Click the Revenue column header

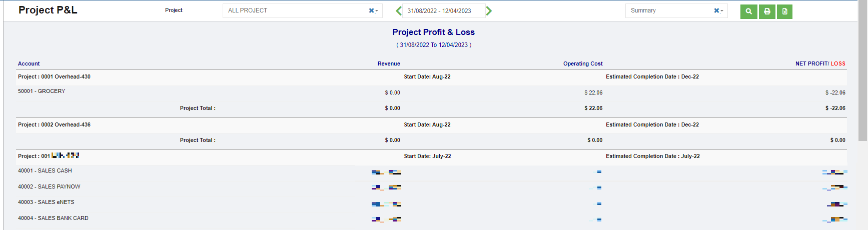pos(388,63)
